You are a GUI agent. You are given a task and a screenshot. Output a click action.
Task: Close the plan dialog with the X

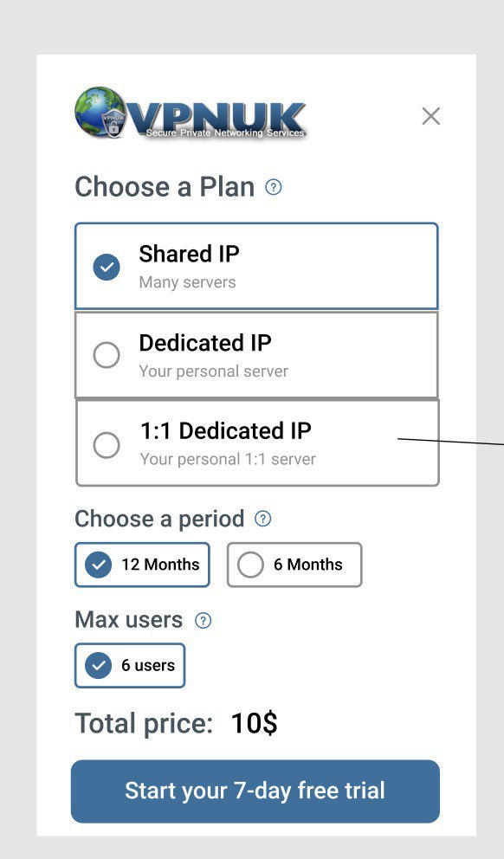click(x=431, y=116)
